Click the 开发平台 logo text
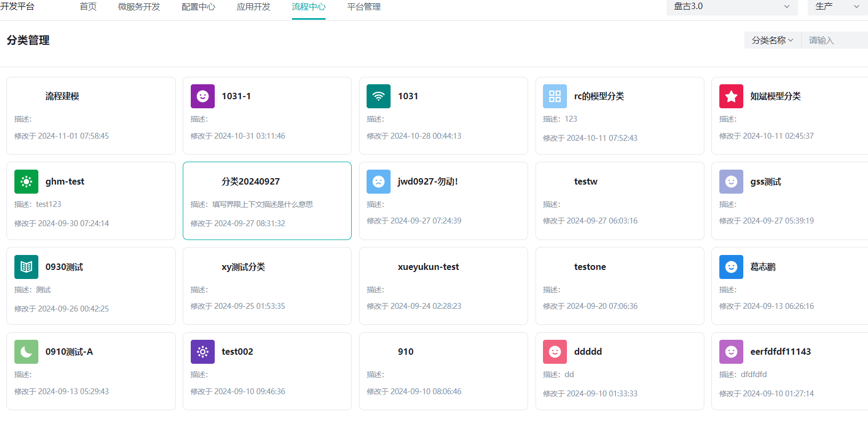The image size is (868, 431). (18, 6)
